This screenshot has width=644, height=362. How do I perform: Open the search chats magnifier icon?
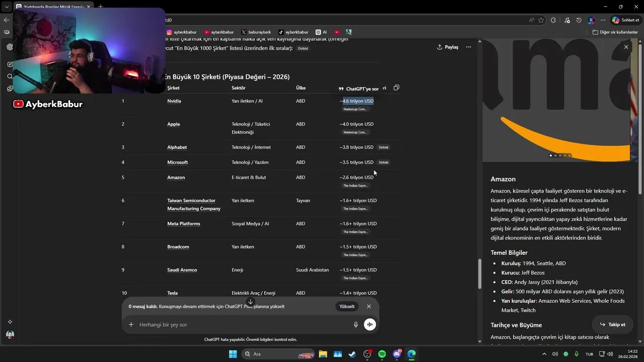10,76
